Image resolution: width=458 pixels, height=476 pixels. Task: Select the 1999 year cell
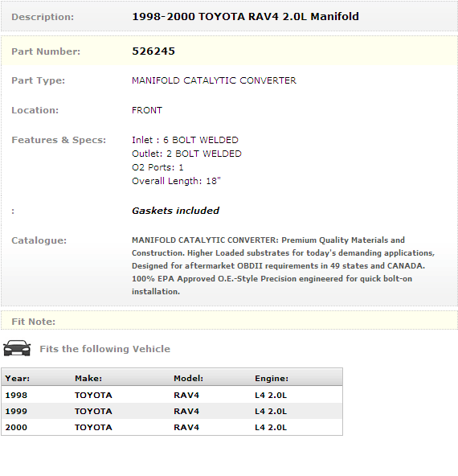(x=16, y=412)
